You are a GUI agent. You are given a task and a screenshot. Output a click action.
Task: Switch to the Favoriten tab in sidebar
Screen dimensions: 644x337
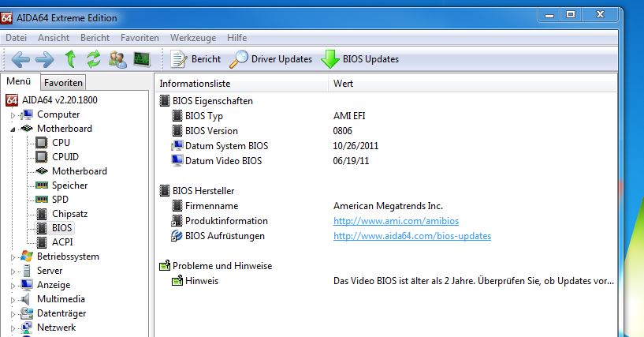[63, 83]
